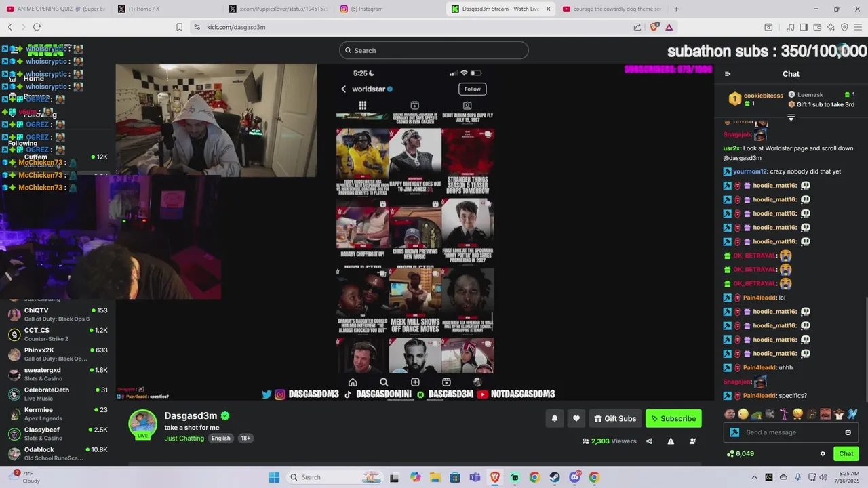868x488 pixels.
Task: Reload the current page
Action: 37,27
